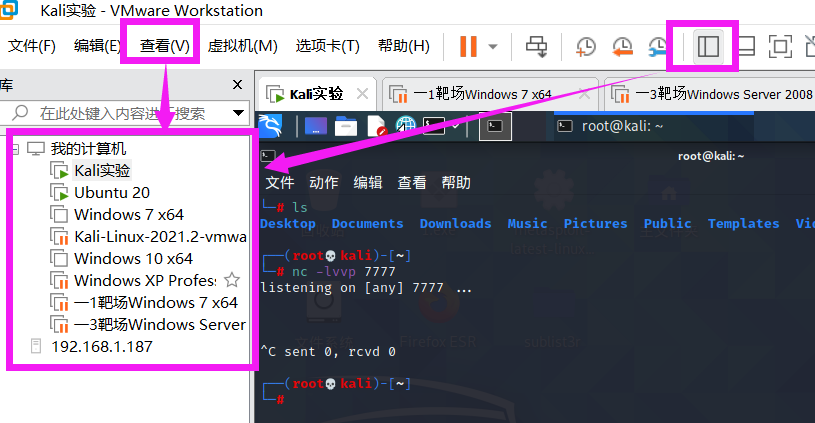Revert to snapshot using the orange arrow clock icon
The width and height of the screenshot is (815, 423).
(622, 47)
